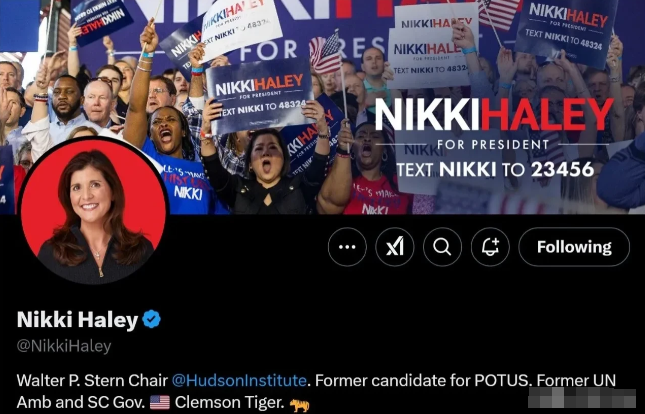
Task: Turn on post notifications bell icon
Action: [x=490, y=247]
